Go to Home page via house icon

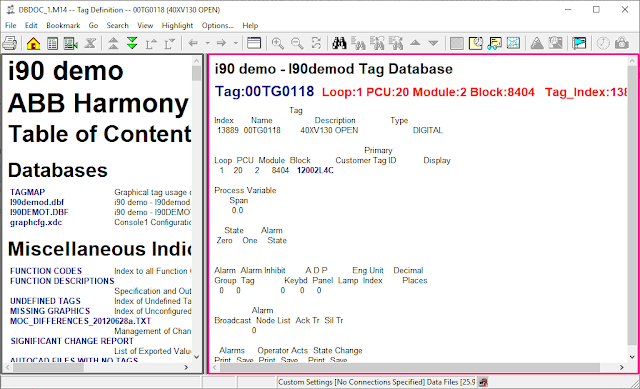coord(33,43)
